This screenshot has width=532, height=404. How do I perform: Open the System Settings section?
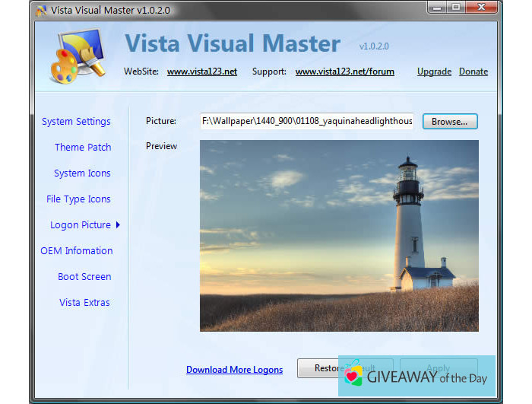pos(76,122)
